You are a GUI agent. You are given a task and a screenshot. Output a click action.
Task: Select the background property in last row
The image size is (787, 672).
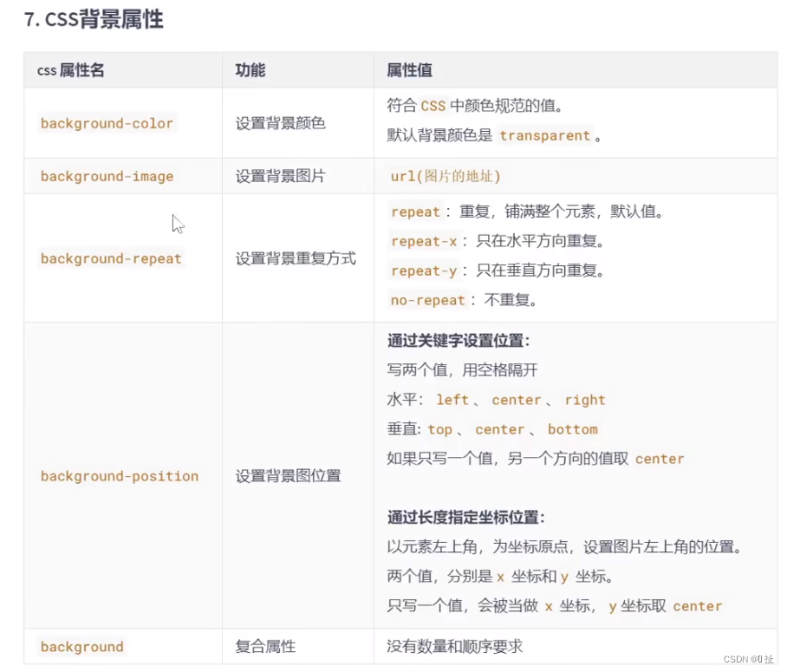coord(81,647)
